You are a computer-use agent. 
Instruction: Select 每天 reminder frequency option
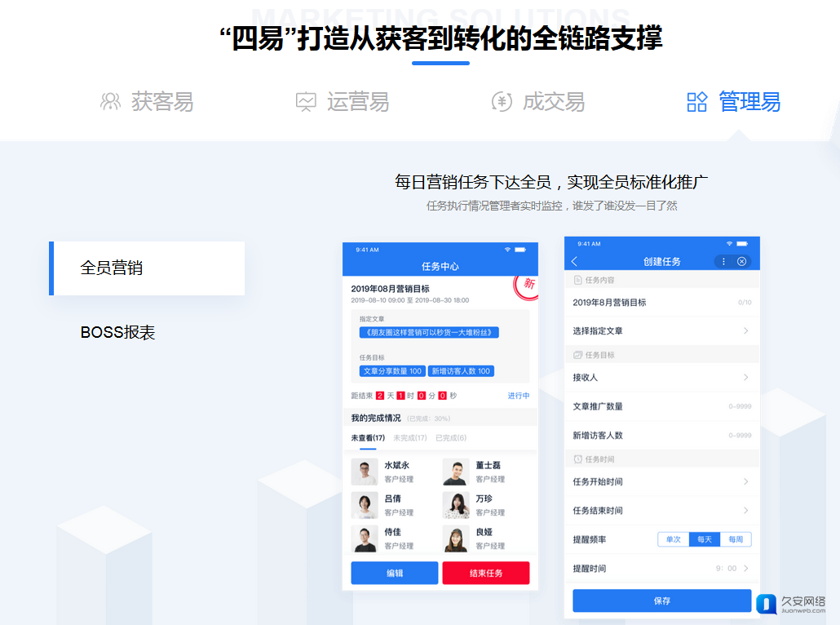point(704,539)
